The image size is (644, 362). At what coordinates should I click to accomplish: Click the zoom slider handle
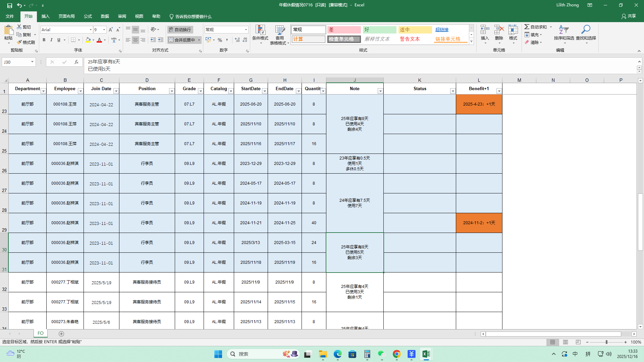coord(606,342)
